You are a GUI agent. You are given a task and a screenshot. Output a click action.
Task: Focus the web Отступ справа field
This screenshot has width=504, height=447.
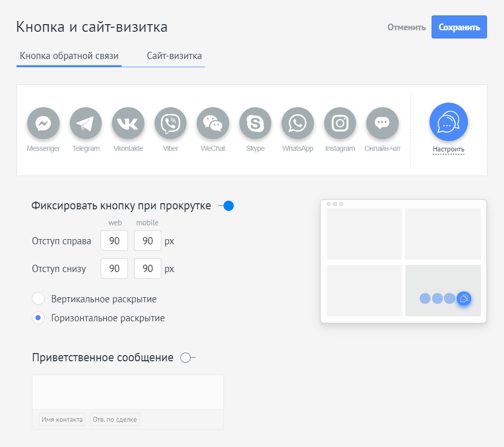114,241
